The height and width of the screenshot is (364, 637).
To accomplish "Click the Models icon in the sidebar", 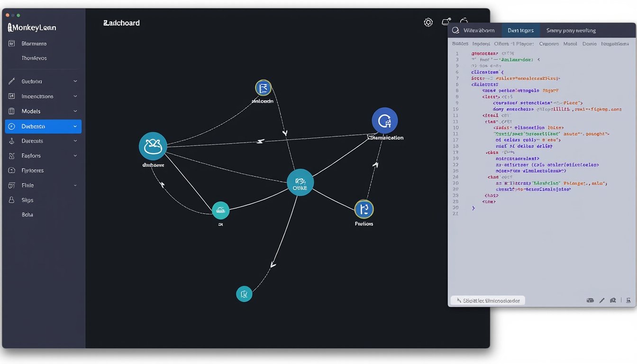I will point(10,111).
